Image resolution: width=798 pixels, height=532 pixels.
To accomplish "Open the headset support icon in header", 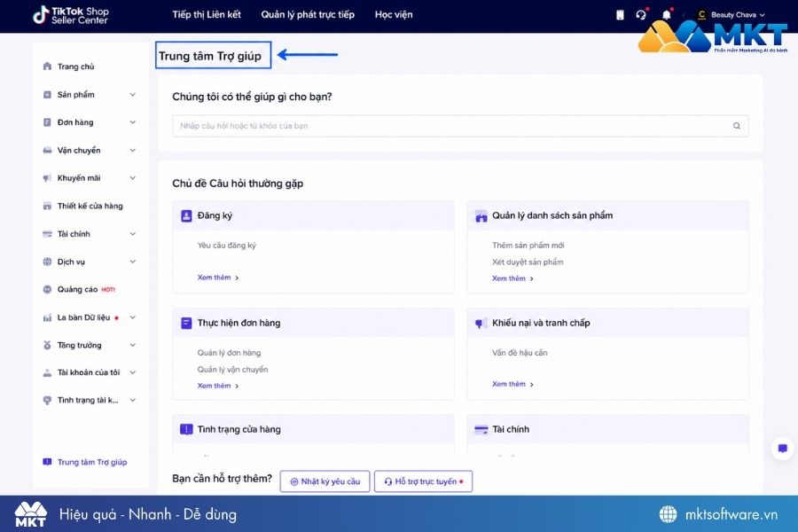I will pyautogui.click(x=641, y=15).
